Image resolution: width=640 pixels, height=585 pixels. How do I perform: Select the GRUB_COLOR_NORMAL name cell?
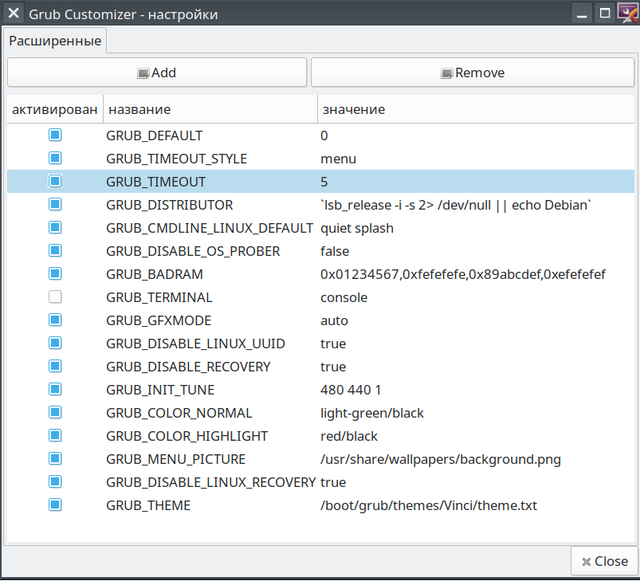pos(179,413)
